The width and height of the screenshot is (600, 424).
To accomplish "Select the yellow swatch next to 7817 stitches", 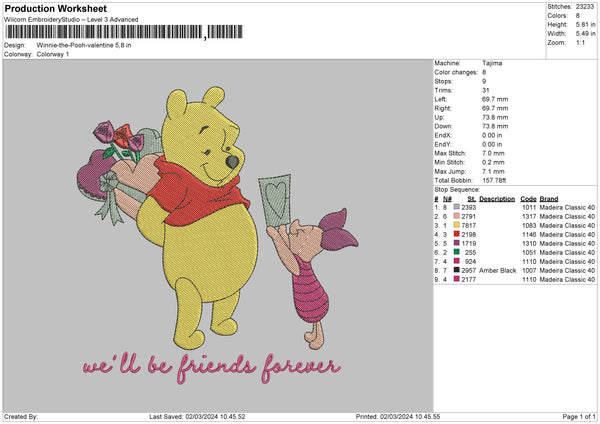I will point(457,225).
